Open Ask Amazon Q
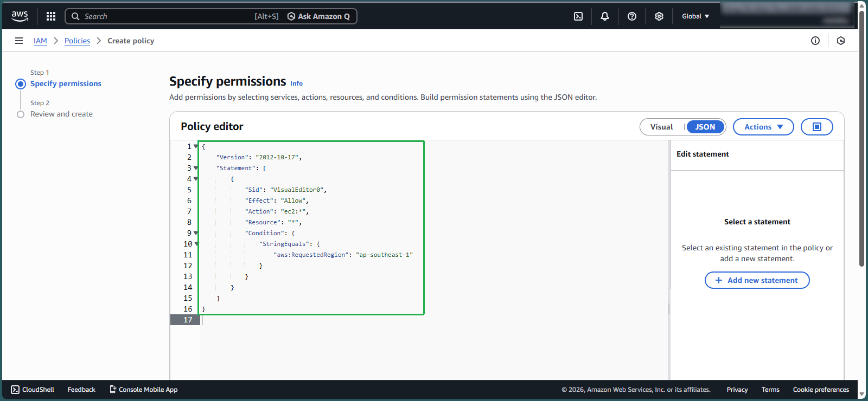This screenshot has height=401, width=868. click(x=319, y=16)
